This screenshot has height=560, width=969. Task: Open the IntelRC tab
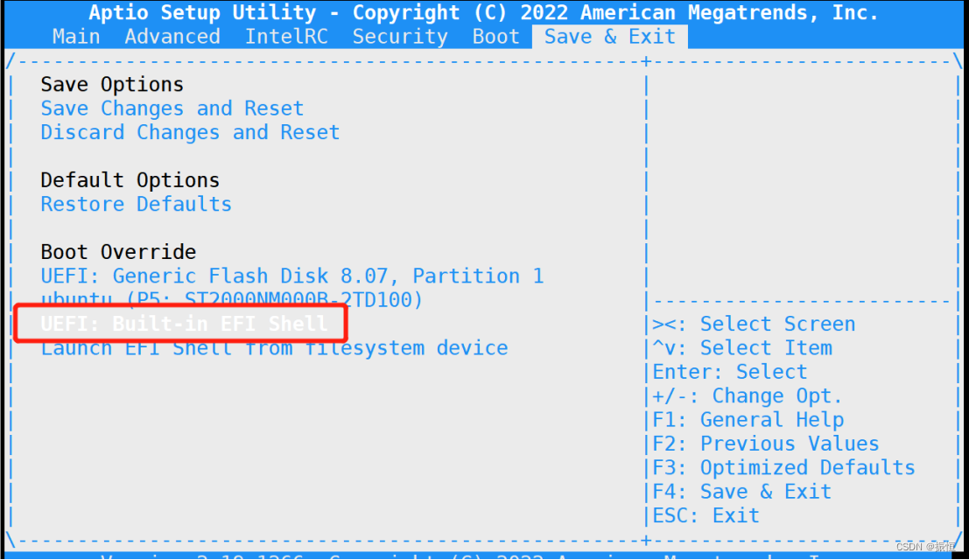coord(287,37)
